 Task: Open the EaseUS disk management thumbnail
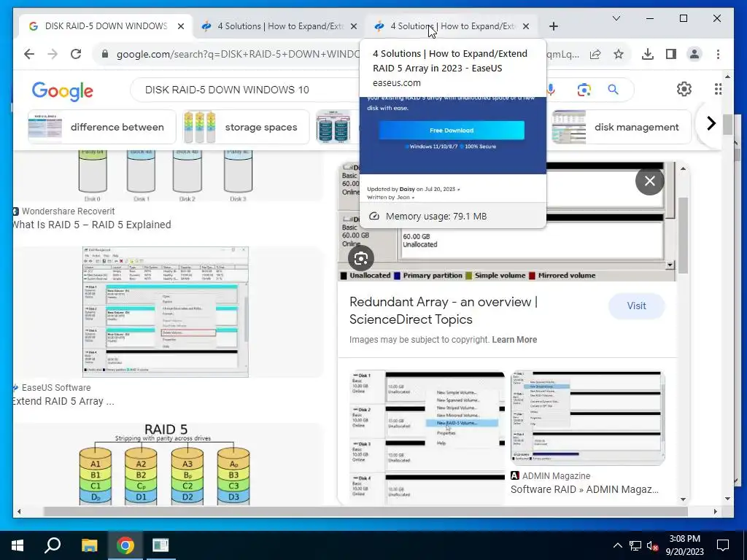[166, 312]
